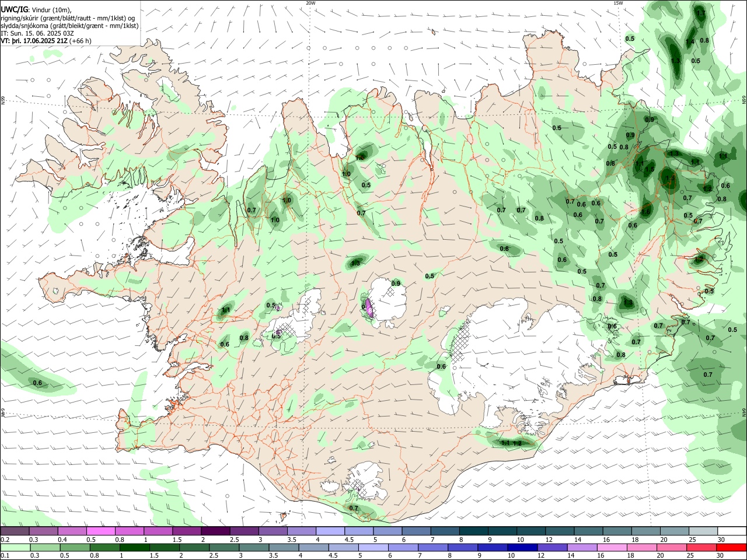The image size is (747, 560).
Task: Select the deep blue rain swatch between 10 and 12
Action: [x=523, y=547]
